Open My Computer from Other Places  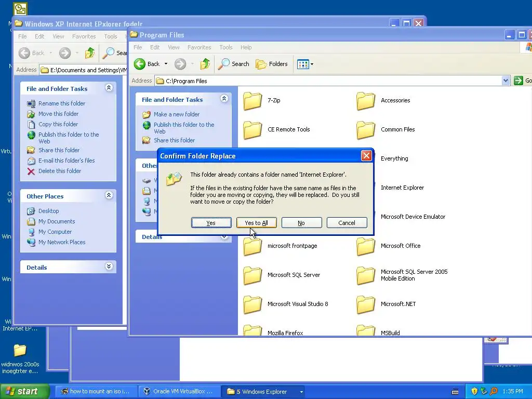tap(55, 232)
